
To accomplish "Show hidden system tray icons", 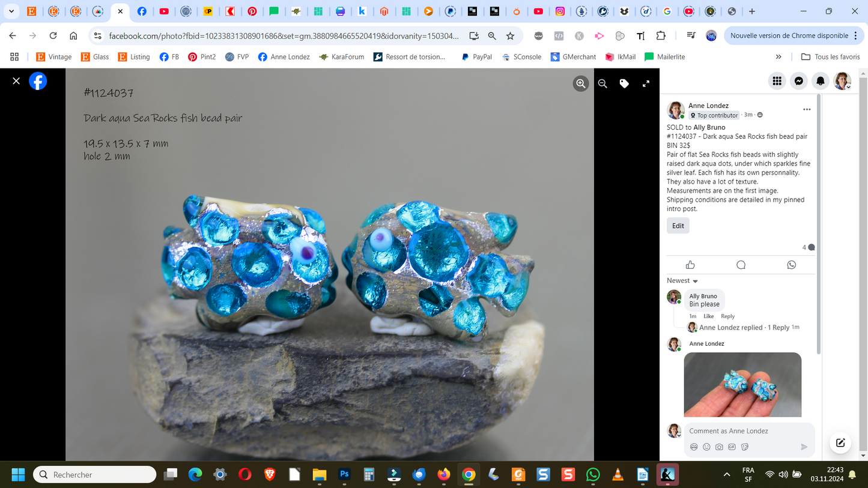I will click(x=727, y=475).
